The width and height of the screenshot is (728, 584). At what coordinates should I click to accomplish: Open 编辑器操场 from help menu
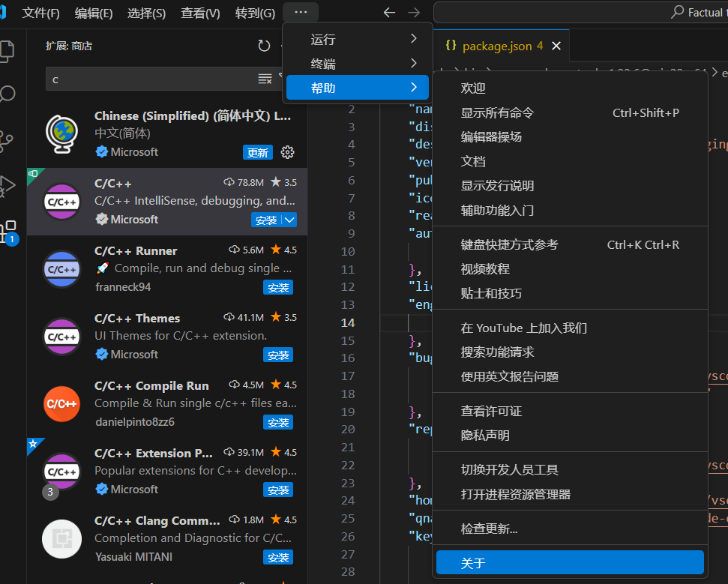570,137
